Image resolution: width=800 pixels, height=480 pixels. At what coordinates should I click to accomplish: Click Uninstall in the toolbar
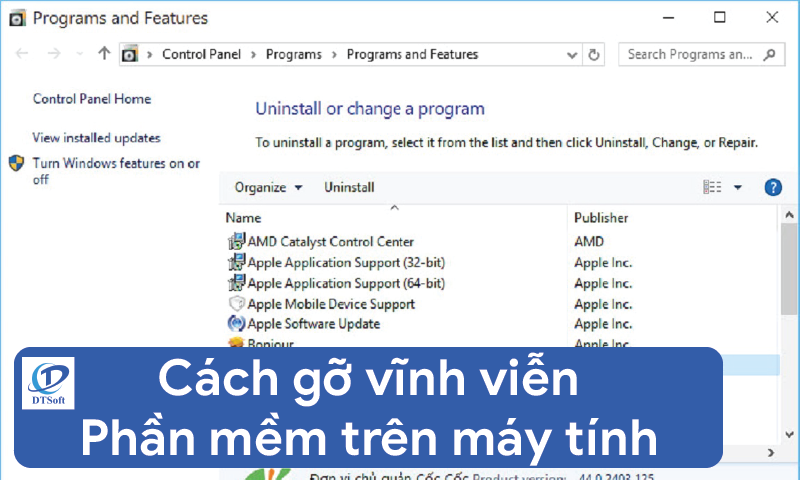click(349, 187)
